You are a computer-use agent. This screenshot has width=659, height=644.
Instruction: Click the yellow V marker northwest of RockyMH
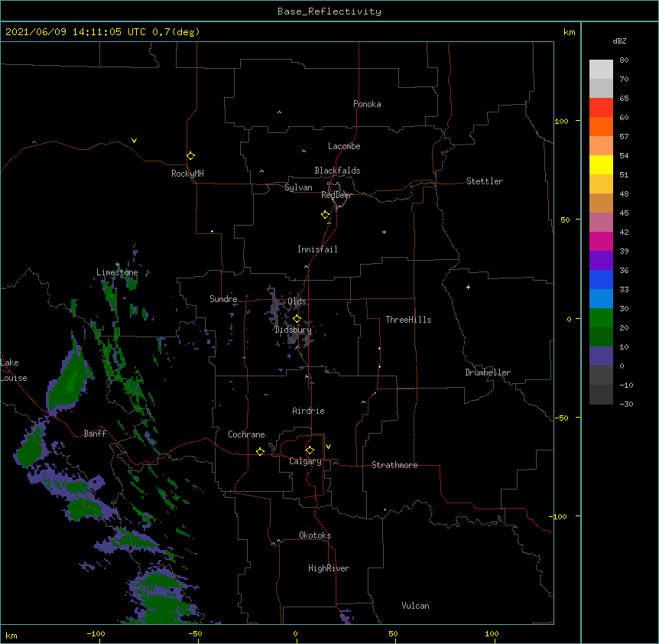coord(134,141)
